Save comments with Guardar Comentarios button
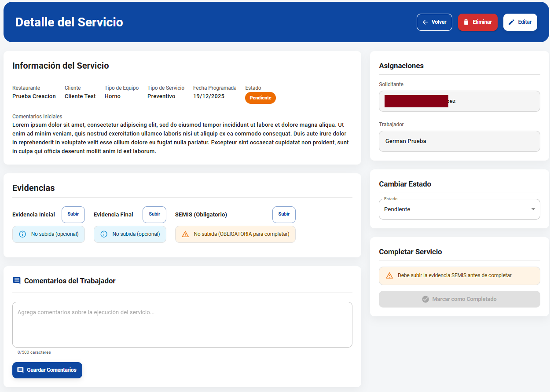550x392 pixels. (x=47, y=370)
